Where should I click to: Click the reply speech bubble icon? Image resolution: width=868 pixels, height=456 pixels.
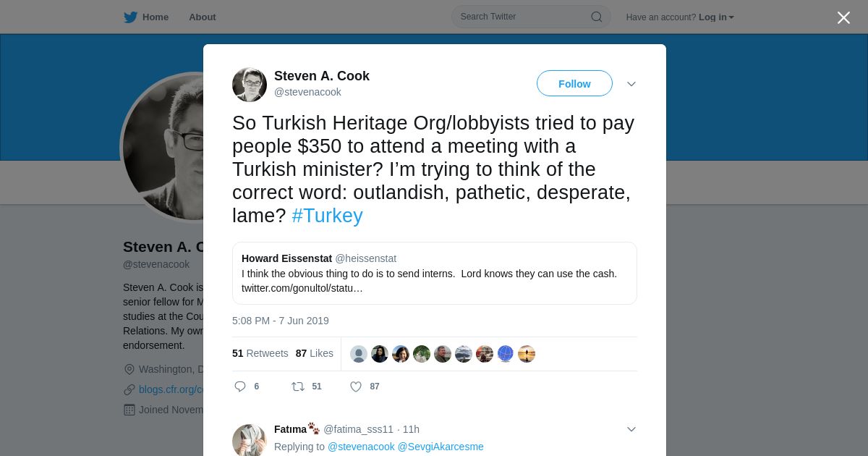[240, 387]
